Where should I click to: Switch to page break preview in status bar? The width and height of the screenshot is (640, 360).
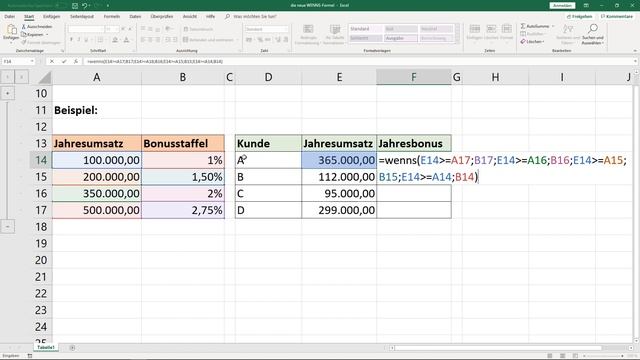(x=575, y=356)
